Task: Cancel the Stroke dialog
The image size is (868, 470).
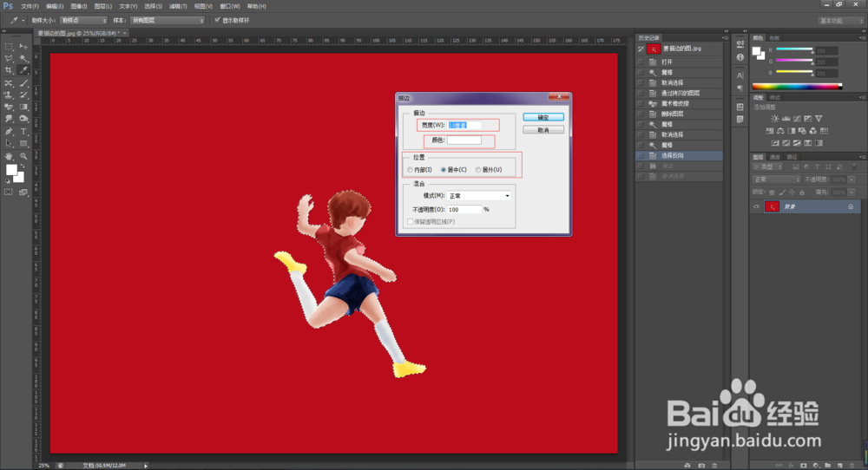Action: (x=543, y=130)
